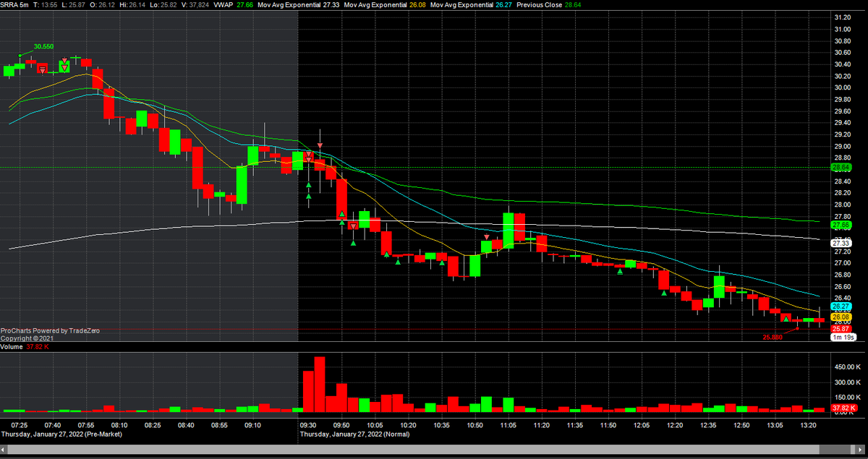This screenshot has height=459, width=868.
Task: Click the 11:05 time axis label
Action: click(508, 425)
